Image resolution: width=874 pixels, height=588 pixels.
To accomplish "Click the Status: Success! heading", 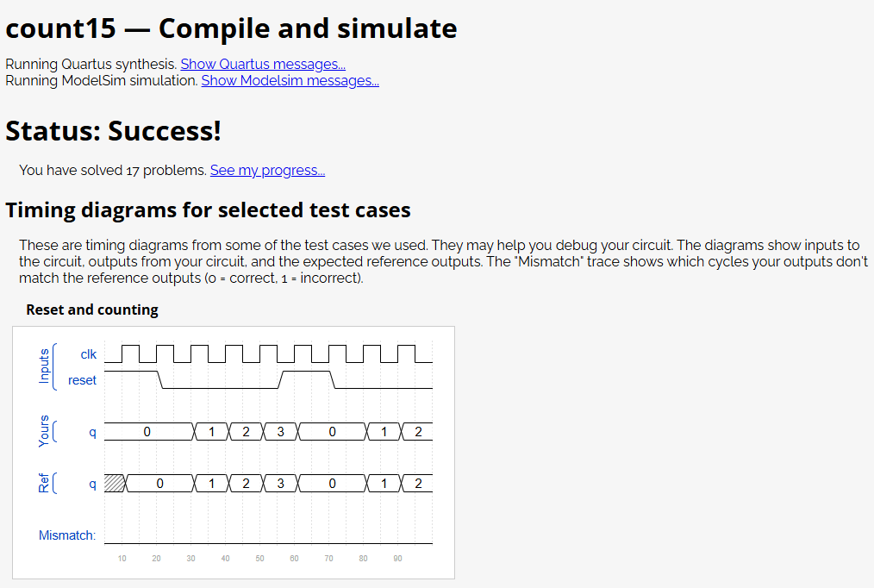I will tap(113, 131).
